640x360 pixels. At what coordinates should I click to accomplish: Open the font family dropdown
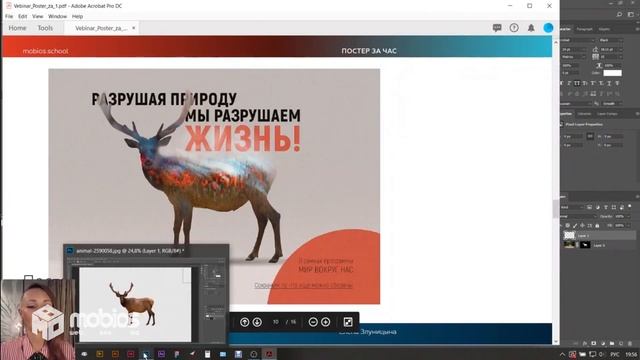click(x=578, y=40)
